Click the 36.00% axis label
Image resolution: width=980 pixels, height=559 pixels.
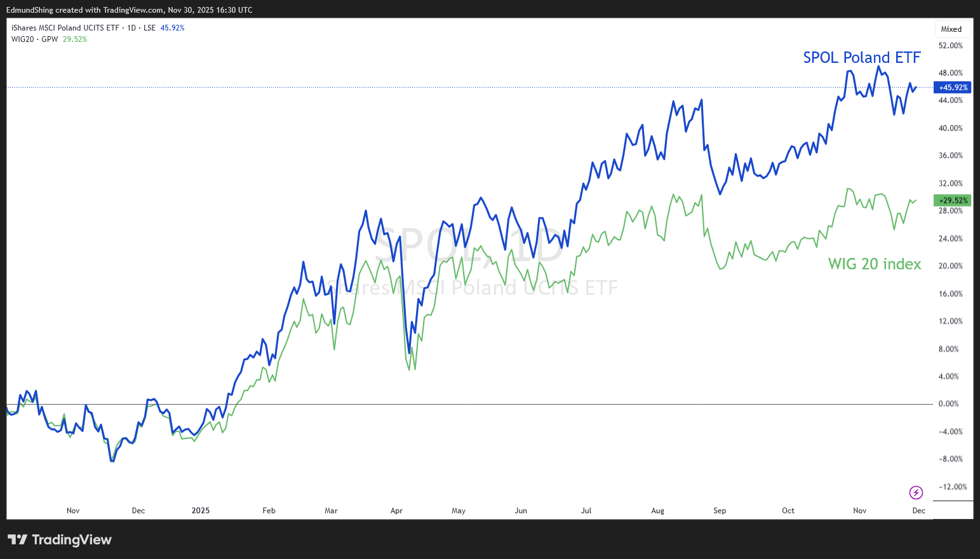[951, 156]
